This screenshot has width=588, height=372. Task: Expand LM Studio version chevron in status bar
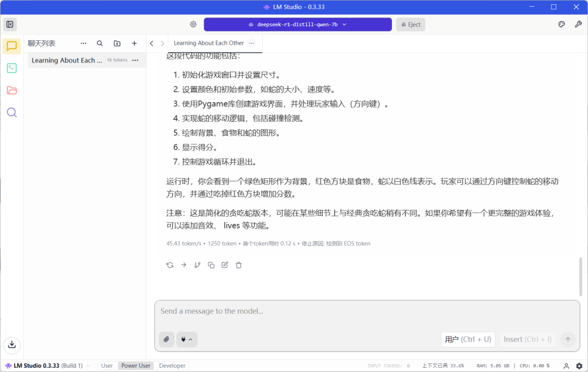coord(88,366)
